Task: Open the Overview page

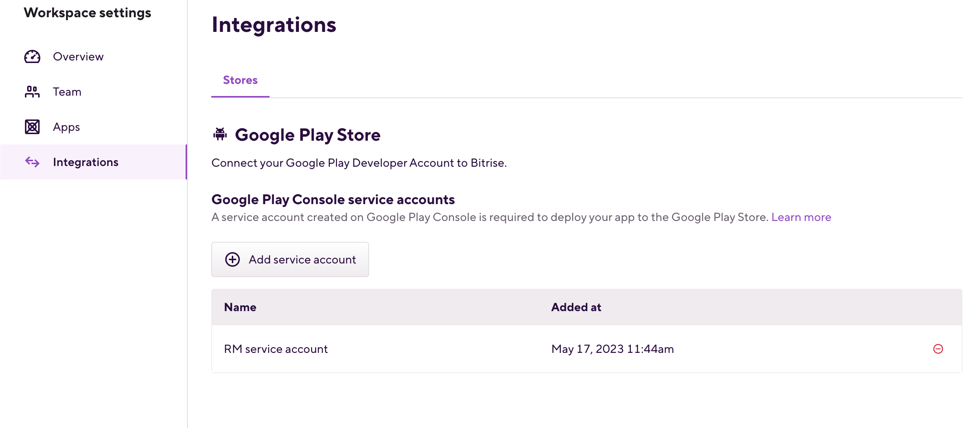Action: [78, 56]
